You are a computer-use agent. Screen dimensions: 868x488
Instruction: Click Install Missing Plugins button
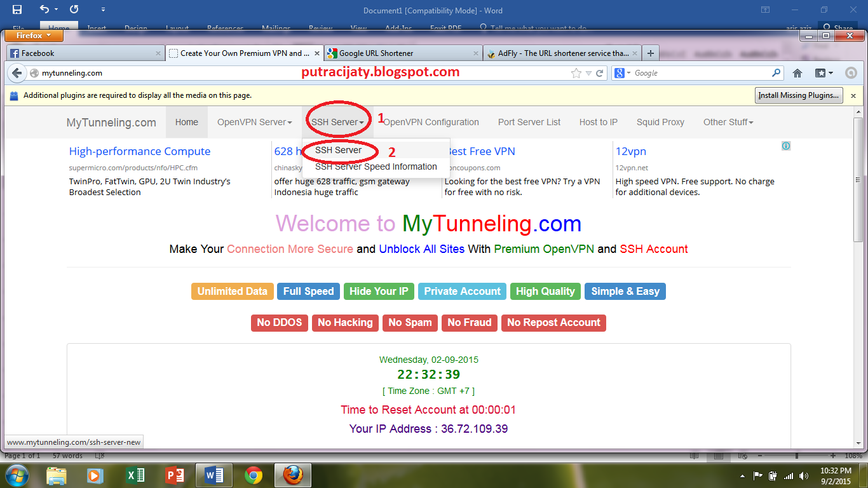pyautogui.click(x=799, y=95)
